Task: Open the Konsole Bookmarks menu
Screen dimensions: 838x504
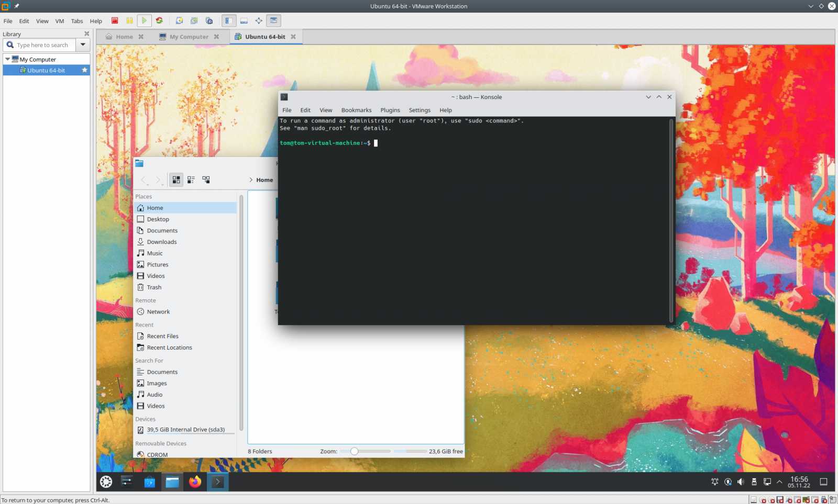Action: pos(356,110)
